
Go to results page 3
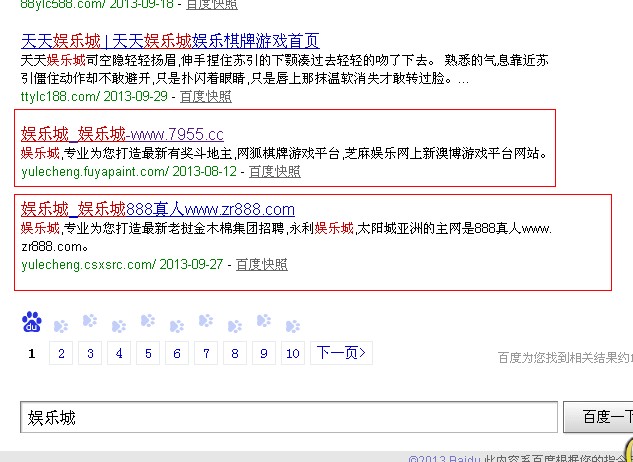(90, 353)
